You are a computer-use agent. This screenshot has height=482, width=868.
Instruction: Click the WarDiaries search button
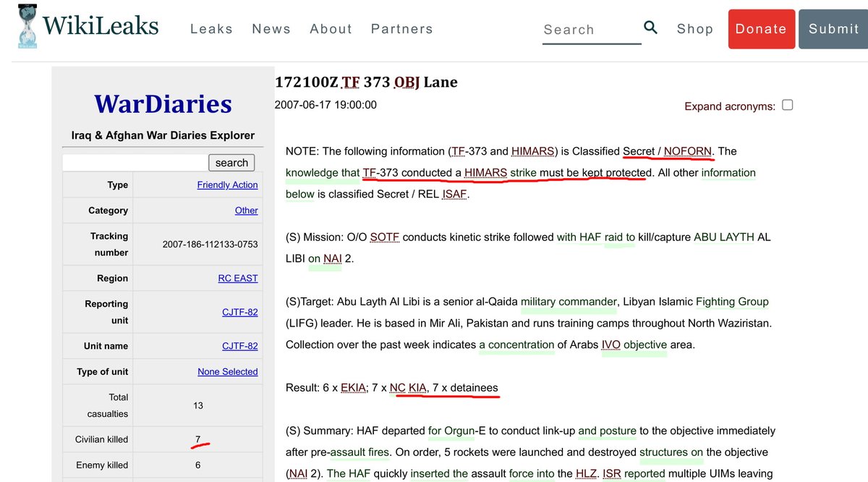coord(231,162)
